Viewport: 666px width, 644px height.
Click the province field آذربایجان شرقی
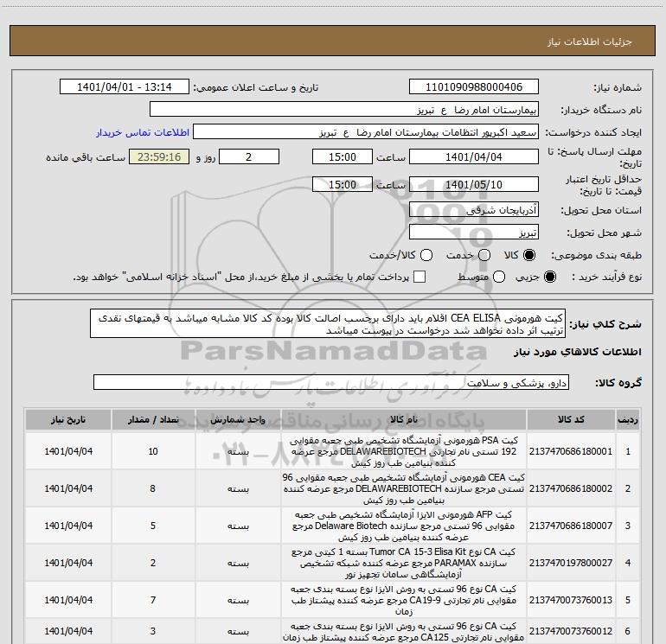coord(474,209)
